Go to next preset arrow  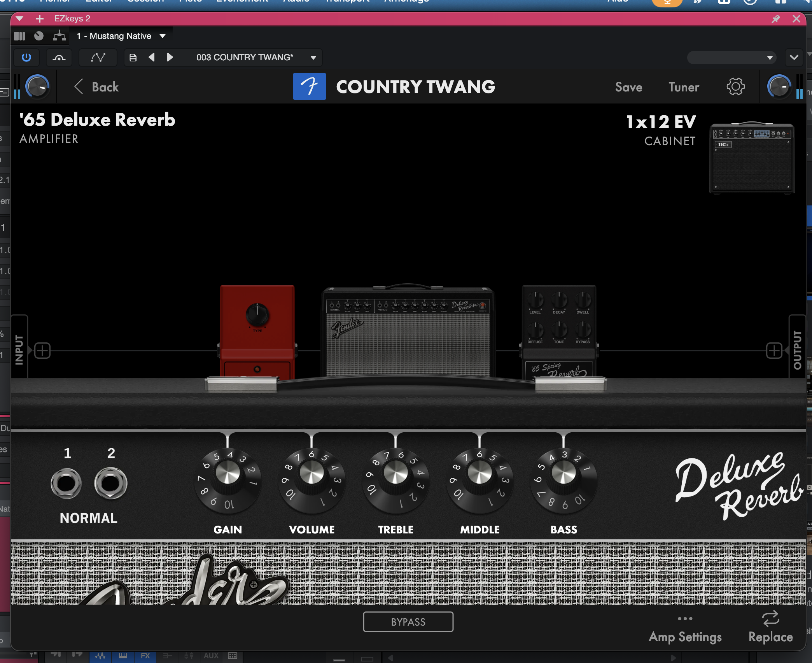click(x=170, y=58)
